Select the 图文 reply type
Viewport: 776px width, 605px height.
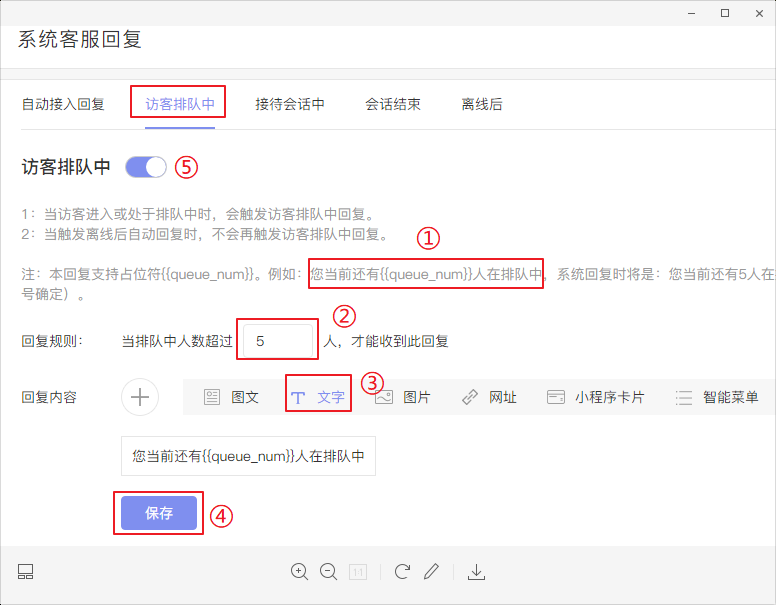(232, 397)
